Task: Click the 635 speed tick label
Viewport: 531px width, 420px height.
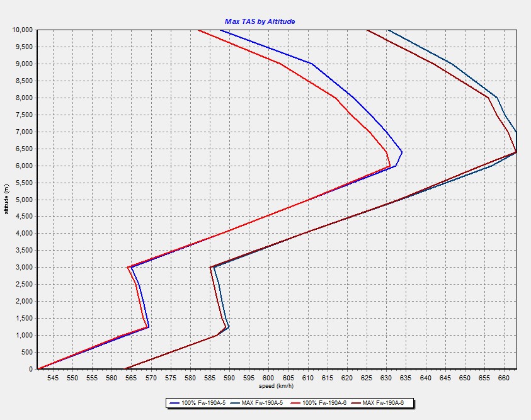Action: (406, 378)
